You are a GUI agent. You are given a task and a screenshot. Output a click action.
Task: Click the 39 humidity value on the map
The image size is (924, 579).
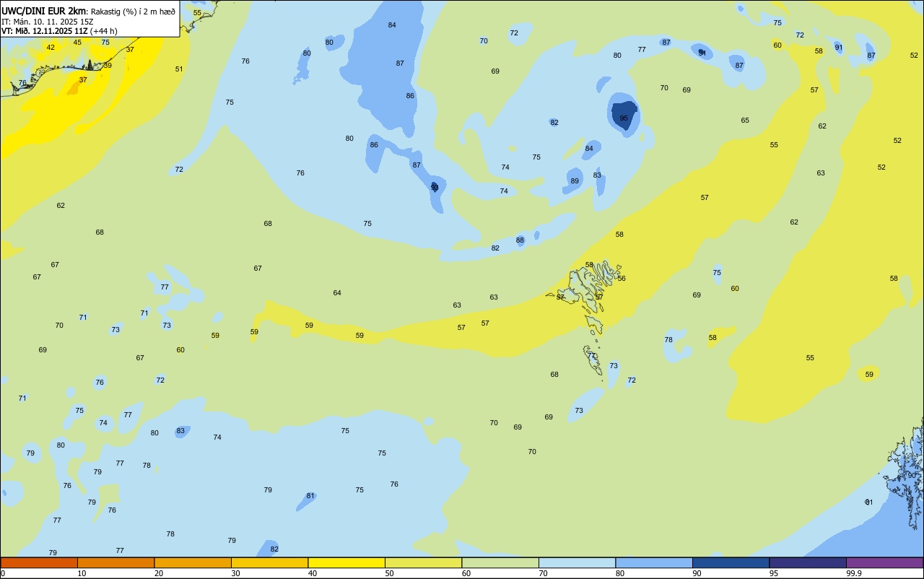click(x=108, y=66)
